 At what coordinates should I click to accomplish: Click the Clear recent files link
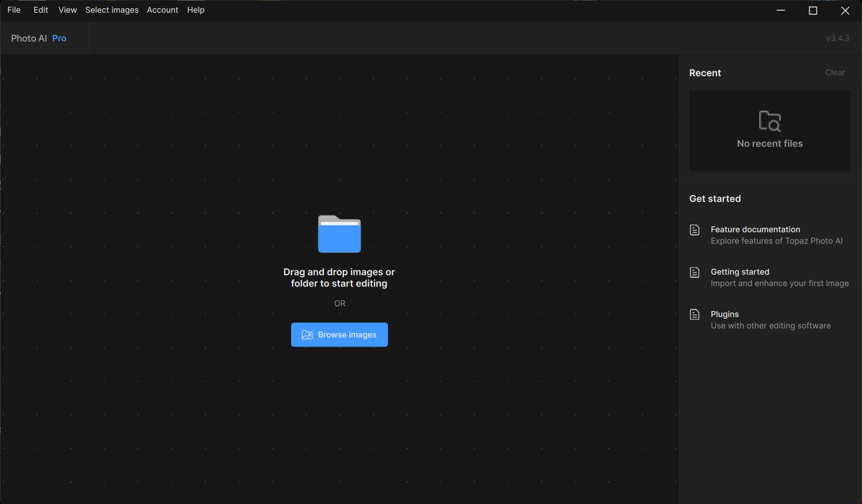click(835, 73)
